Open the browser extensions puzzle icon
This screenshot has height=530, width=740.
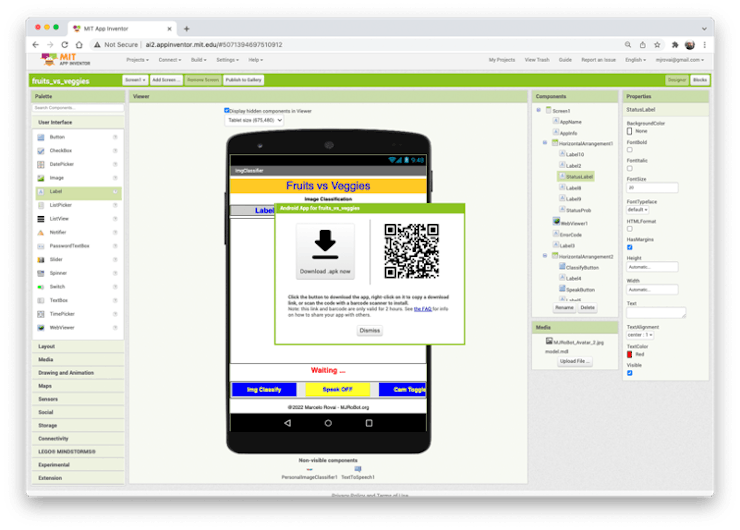click(x=675, y=45)
